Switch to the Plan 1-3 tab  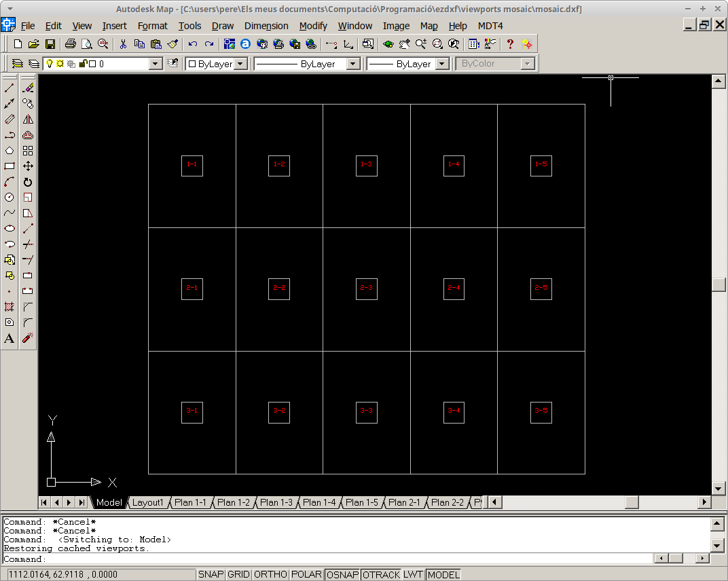tap(276, 502)
